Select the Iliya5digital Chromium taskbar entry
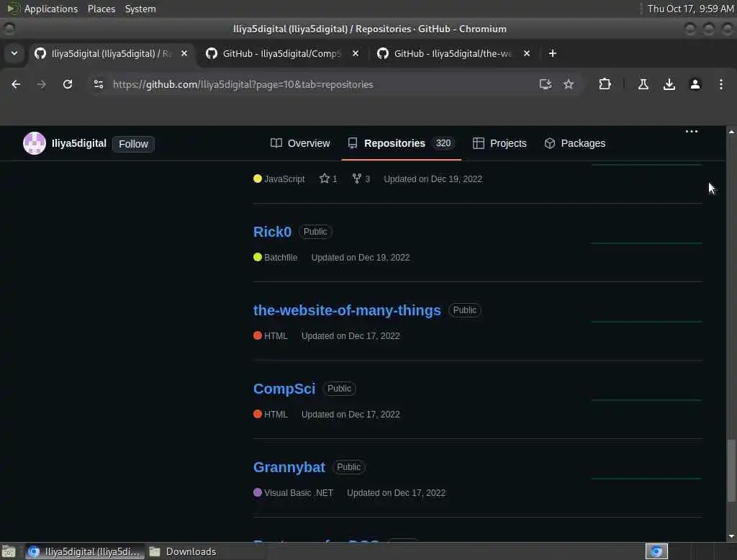The height and width of the screenshot is (560, 737). (85, 551)
